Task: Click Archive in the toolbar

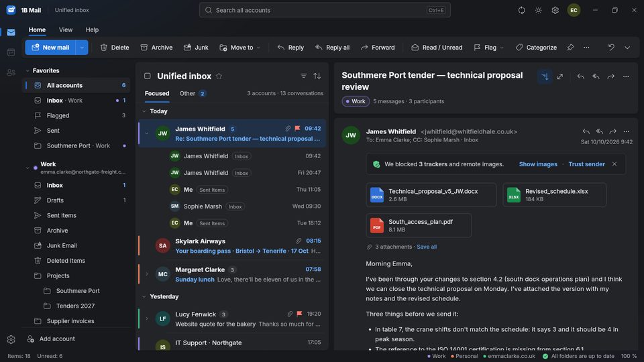Action: click(x=156, y=48)
